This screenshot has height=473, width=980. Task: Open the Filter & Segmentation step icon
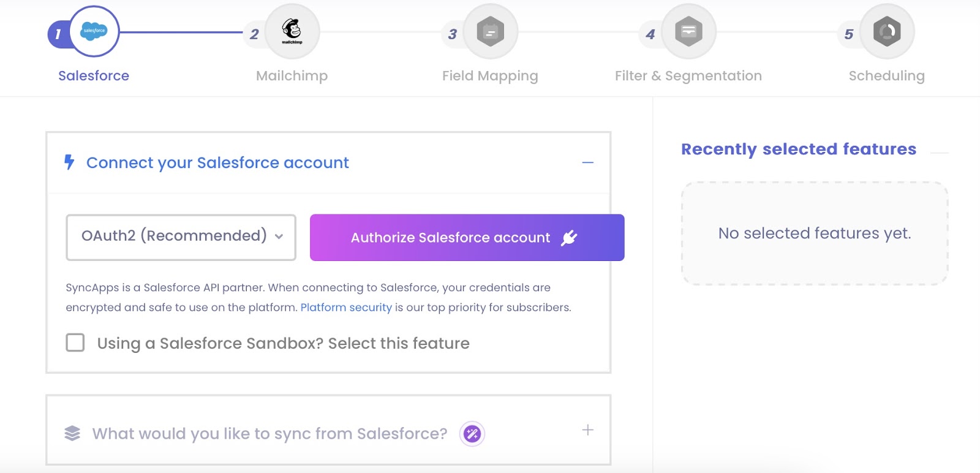point(688,31)
